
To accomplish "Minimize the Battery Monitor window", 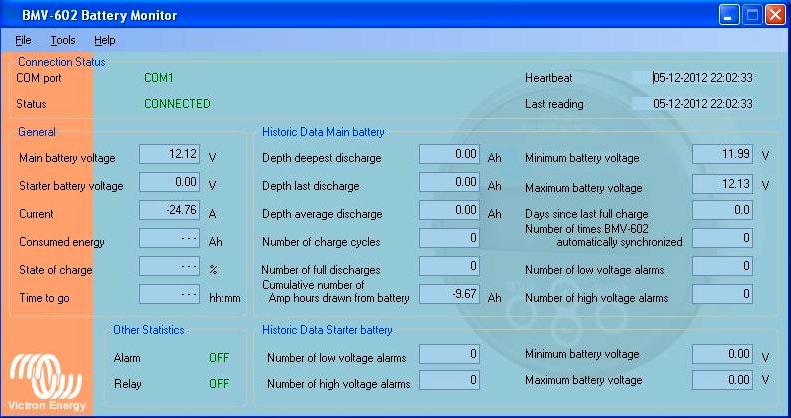I will click(728, 15).
